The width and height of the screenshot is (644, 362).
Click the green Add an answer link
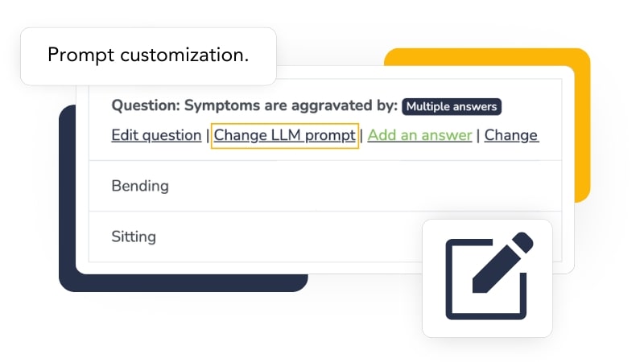pyautogui.click(x=419, y=135)
